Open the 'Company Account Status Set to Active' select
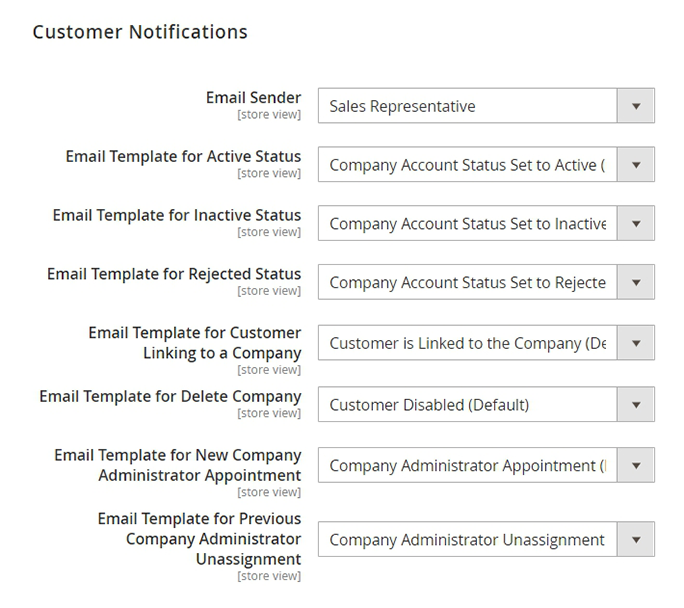The image size is (684, 608). click(467, 165)
